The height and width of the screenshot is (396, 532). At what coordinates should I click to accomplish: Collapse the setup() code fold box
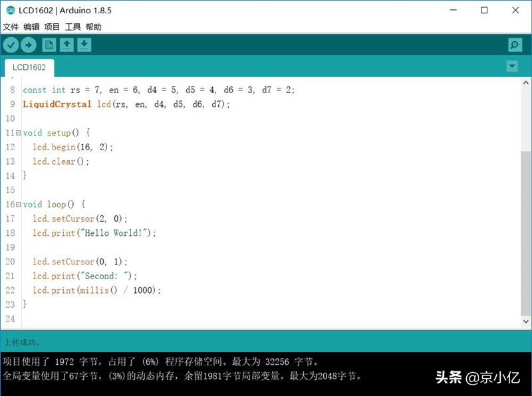tap(19, 132)
